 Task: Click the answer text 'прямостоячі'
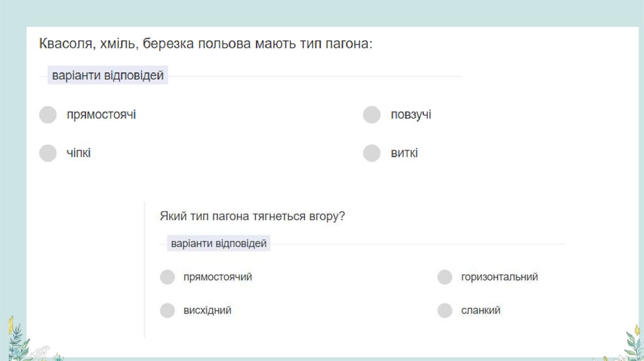101,115
